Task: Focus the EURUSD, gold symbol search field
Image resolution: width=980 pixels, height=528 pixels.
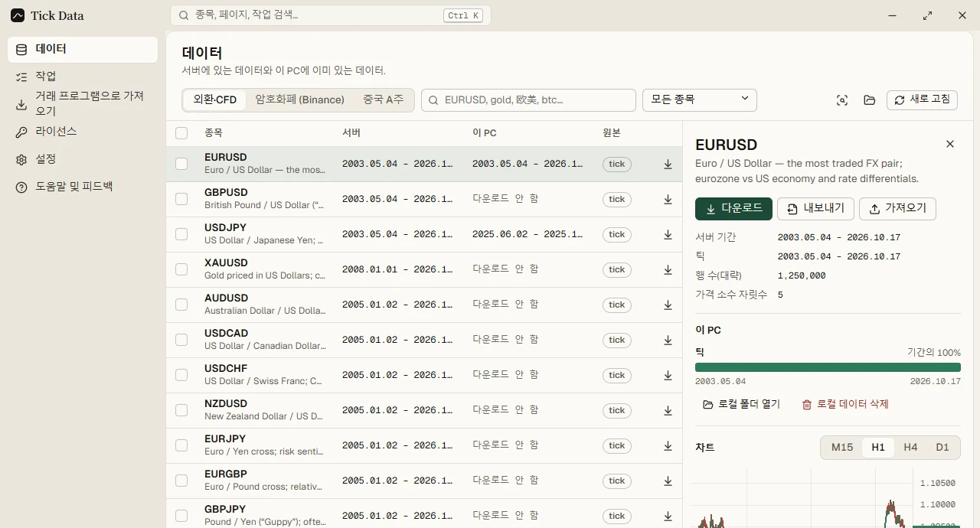Action: 528,100
